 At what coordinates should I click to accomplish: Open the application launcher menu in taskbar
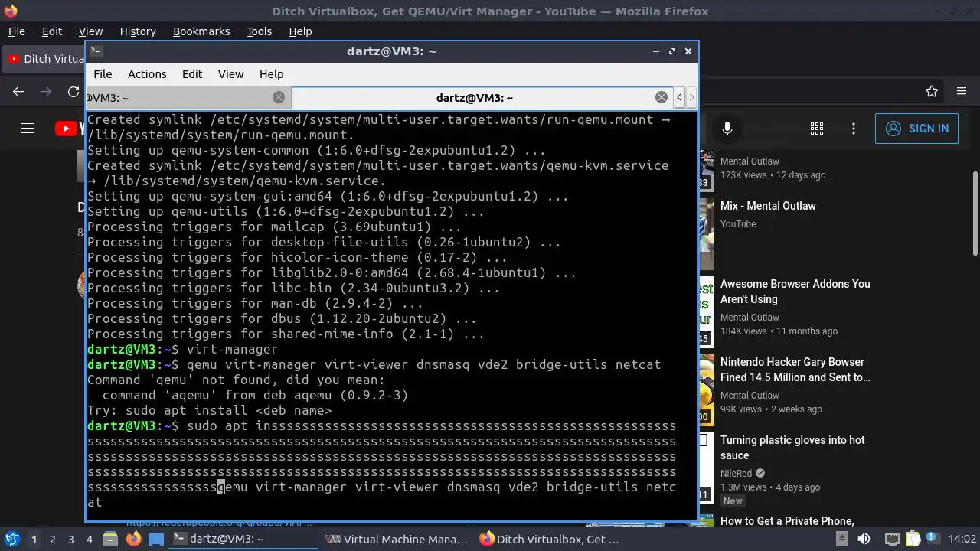click(12, 540)
